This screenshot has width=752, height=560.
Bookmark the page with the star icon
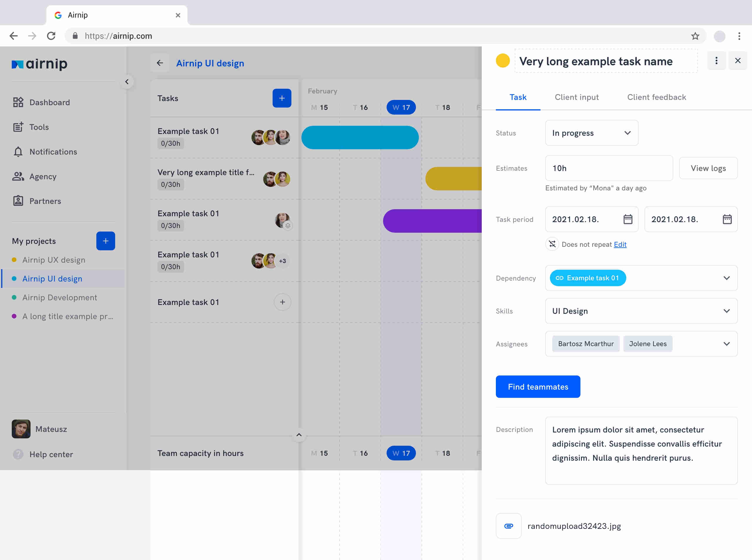(x=695, y=36)
